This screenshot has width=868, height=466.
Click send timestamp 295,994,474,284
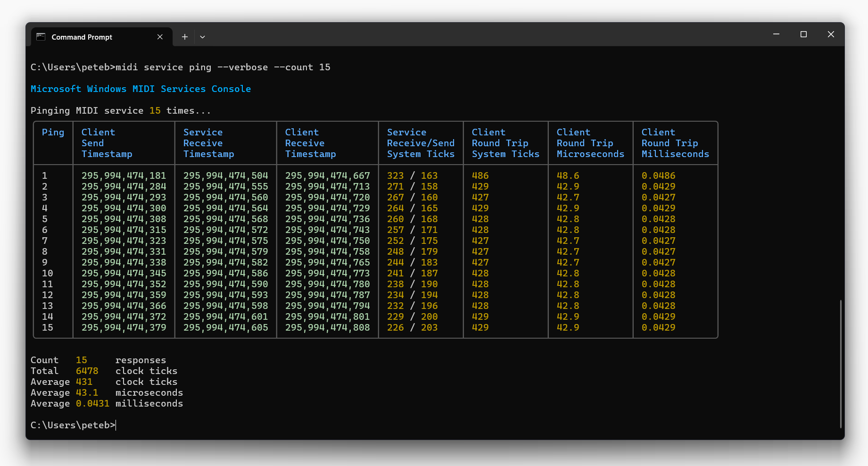[x=124, y=187]
